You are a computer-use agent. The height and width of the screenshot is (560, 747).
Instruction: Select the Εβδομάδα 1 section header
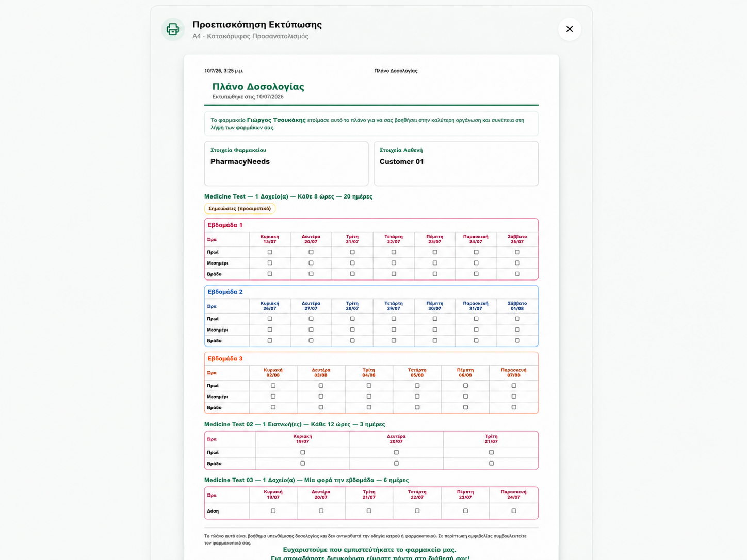tap(225, 225)
